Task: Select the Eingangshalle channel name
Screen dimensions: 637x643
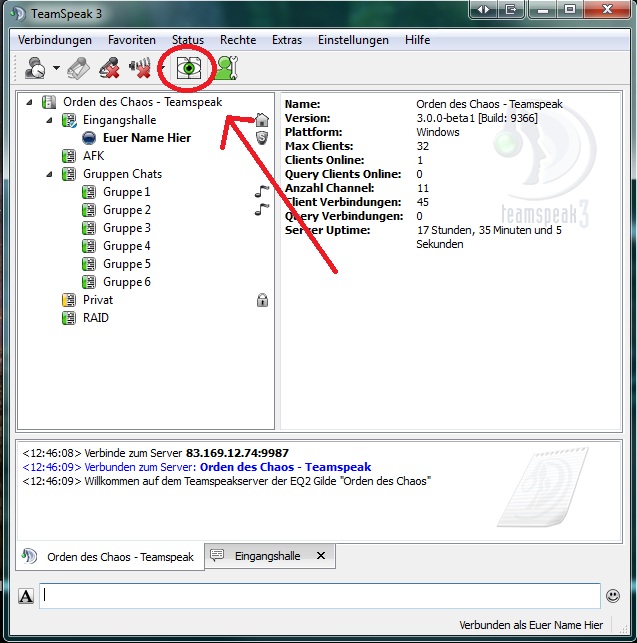Action: coord(119,120)
